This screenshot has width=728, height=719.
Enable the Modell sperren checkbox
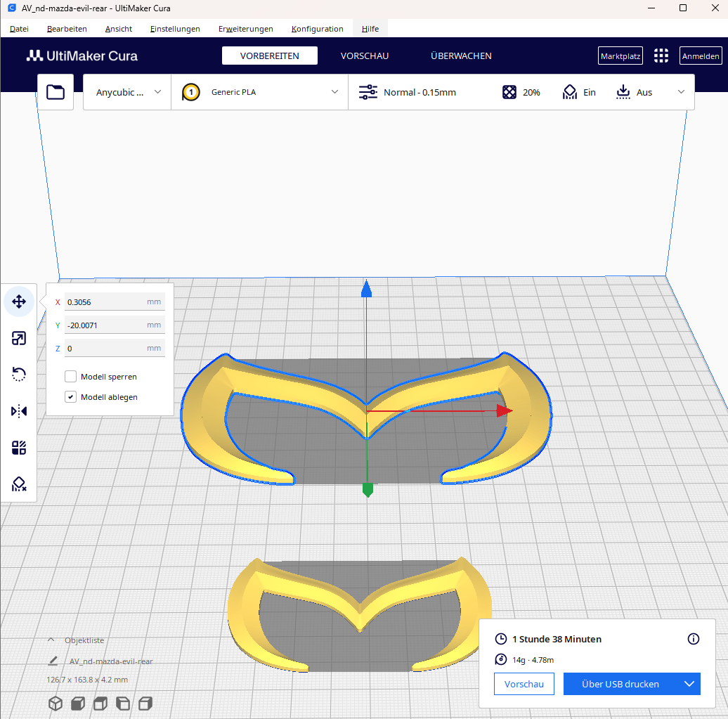click(x=70, y=377)
